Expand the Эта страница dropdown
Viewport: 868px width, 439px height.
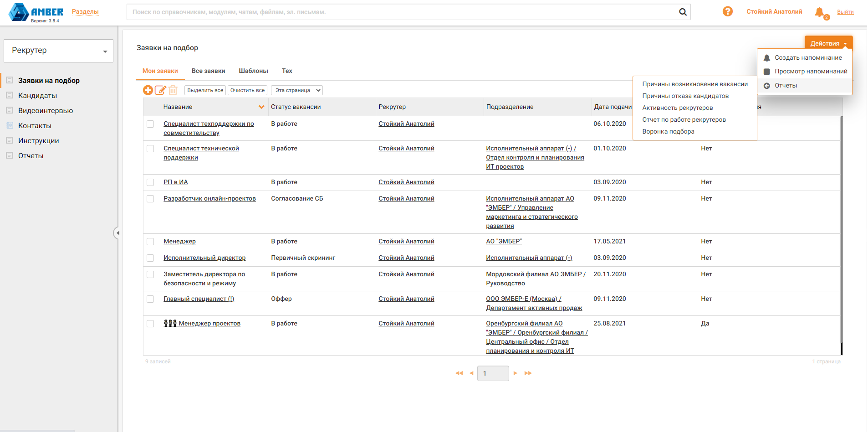click(296, 90)
